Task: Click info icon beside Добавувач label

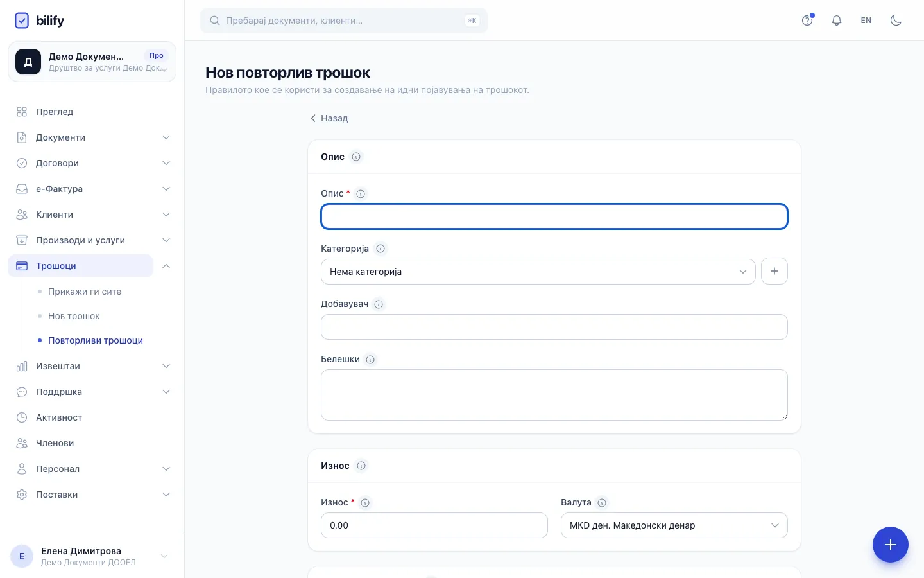Action: [379, 304]
